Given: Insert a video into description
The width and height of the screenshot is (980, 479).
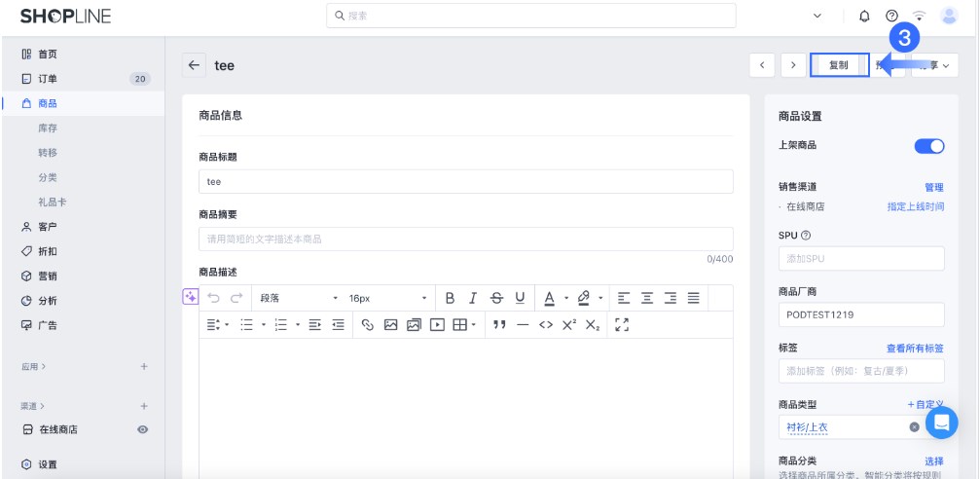Looking at the screenshot, I should click(437, 325).
